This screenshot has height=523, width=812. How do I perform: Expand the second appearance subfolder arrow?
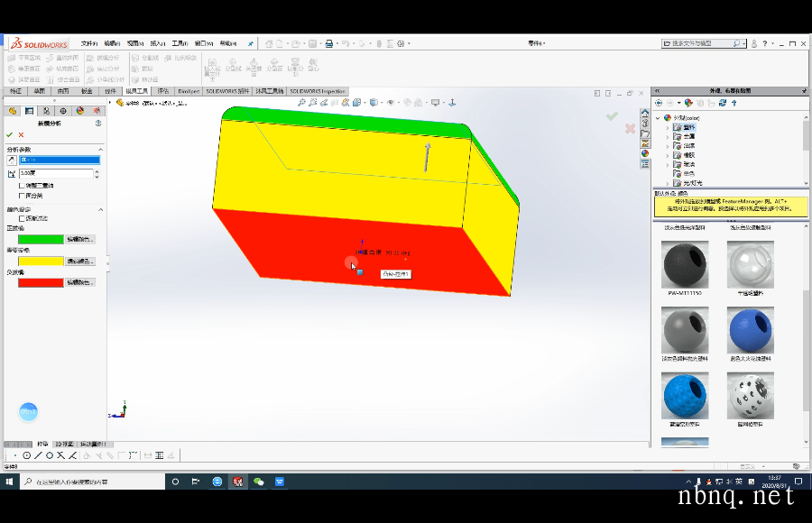point(668,137)
